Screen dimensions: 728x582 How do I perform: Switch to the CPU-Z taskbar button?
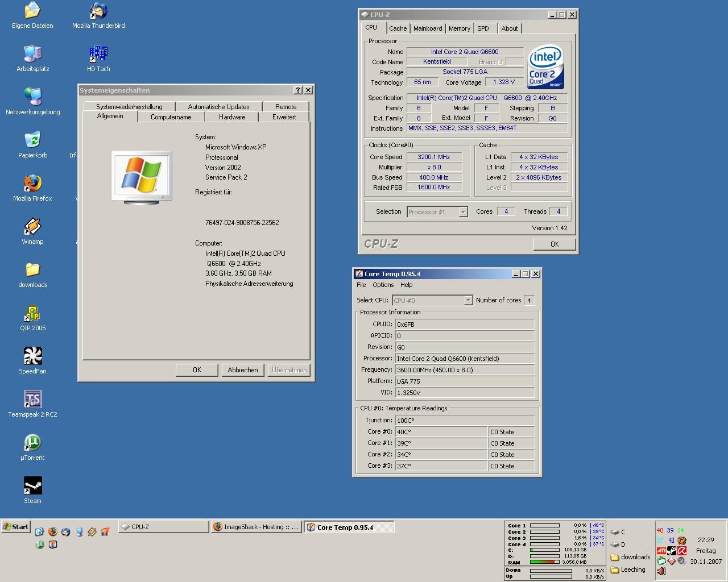click(x=163, y=527)
